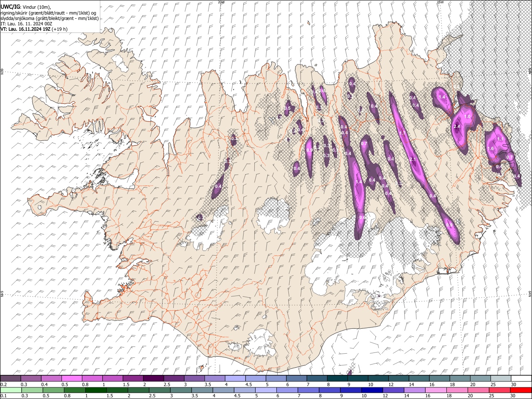Click the violet 12 rain-scale swatch
Viewport: 532px width, 399px height.
[393, 390]
